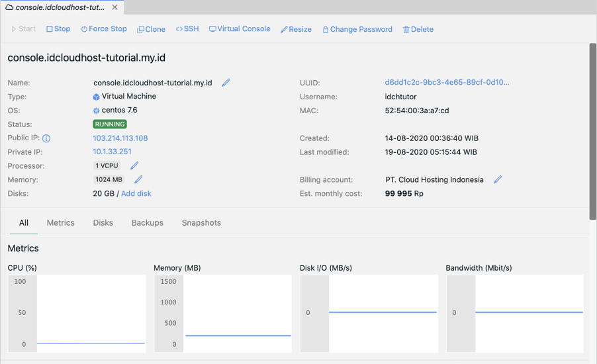Screen dimensions: 597x364
Task: Click the Metrics section heading
Action: click(23, 248)
